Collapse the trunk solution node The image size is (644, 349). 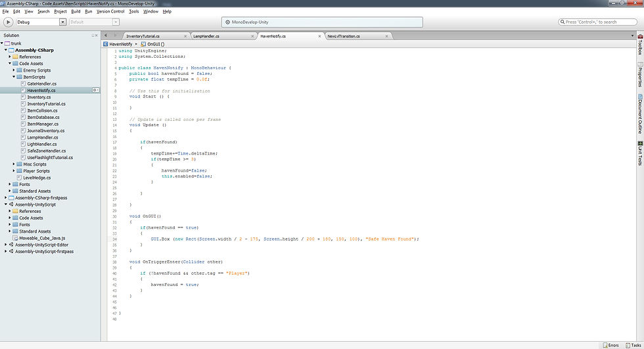(x=2, y=43)
